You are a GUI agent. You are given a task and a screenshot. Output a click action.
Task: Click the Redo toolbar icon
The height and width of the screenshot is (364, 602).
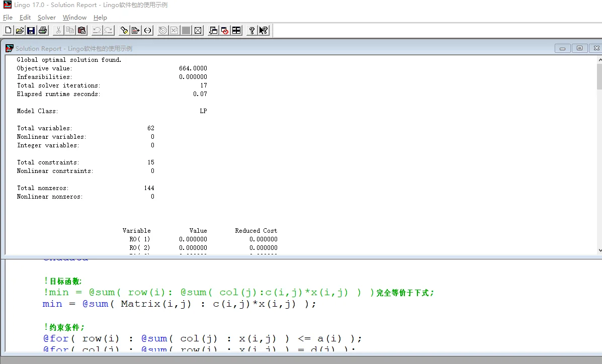coord(109,30)
